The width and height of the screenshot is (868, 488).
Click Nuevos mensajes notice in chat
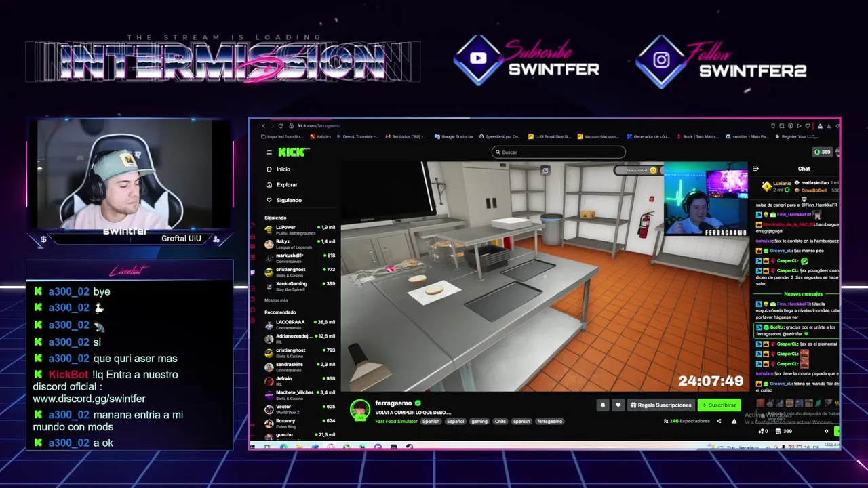coord(803,293)
